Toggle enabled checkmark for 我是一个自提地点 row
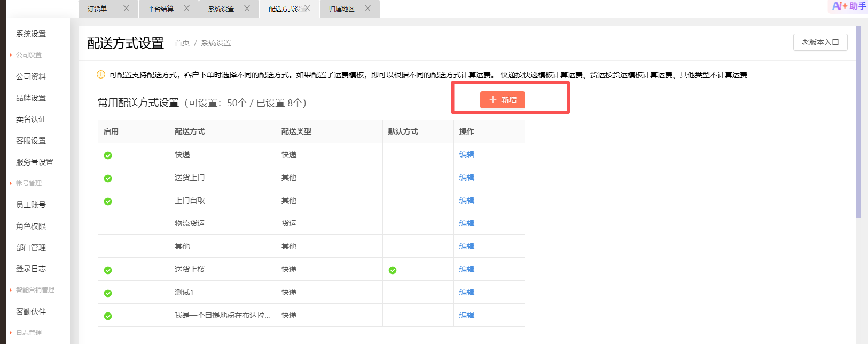Screen dimensions: 868x344 coord(108,316)
